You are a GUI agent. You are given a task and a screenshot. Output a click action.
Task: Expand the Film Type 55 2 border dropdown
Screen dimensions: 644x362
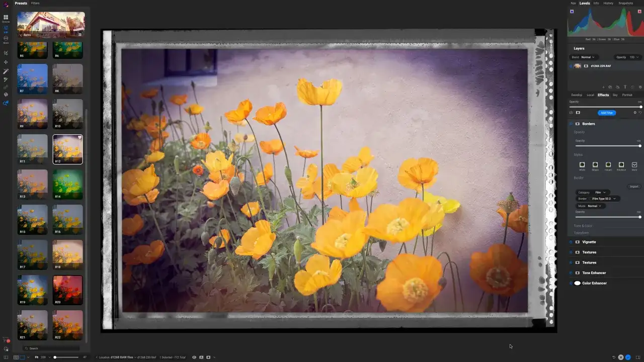[604, 199]
